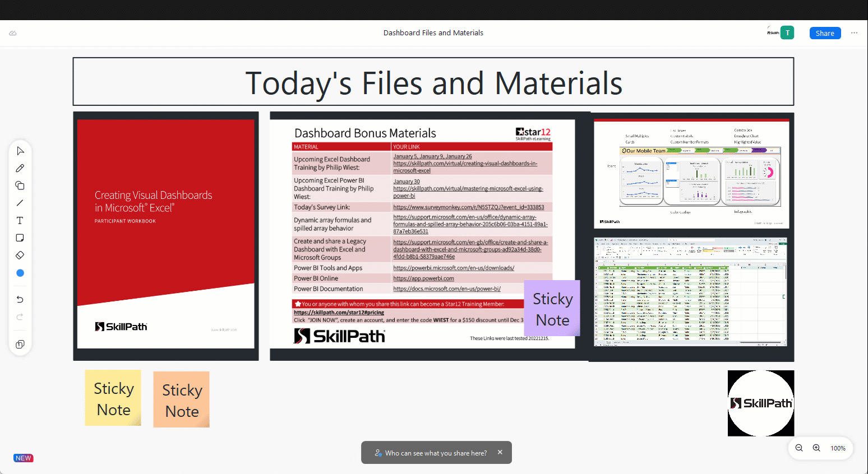Open the three-dot More options menu
The width and height of the screenshot is (868, 474).
pyautogui.click(x=854, y=33)
